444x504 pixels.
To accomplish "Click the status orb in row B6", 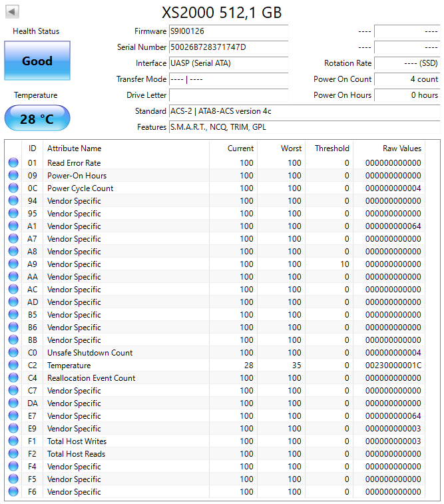I will [x=13, y=327].
